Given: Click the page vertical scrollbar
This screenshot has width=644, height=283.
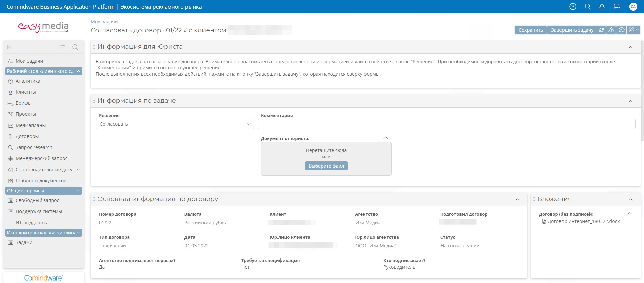Looking at the screenshot, I should 642,91.
